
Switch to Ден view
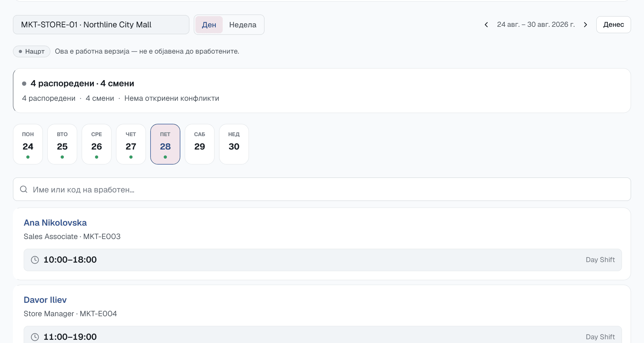[209, 25]
